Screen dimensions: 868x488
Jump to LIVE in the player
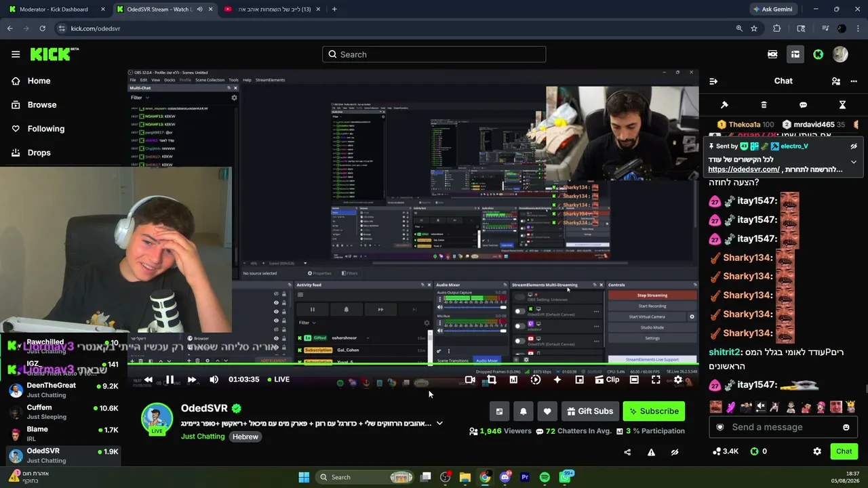[x=278, y=380]
